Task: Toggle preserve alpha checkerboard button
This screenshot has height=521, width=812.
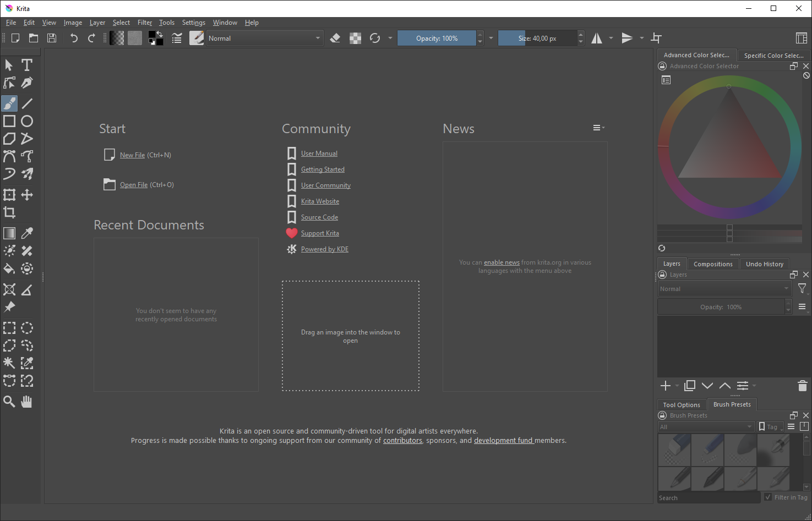Action: click(356, 38)
